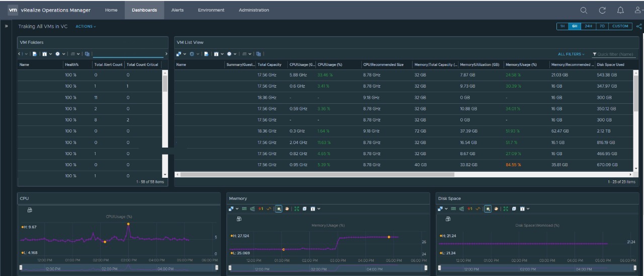Click zoom-to-fit icon in Disk Space toolbar

click(506, 209)
